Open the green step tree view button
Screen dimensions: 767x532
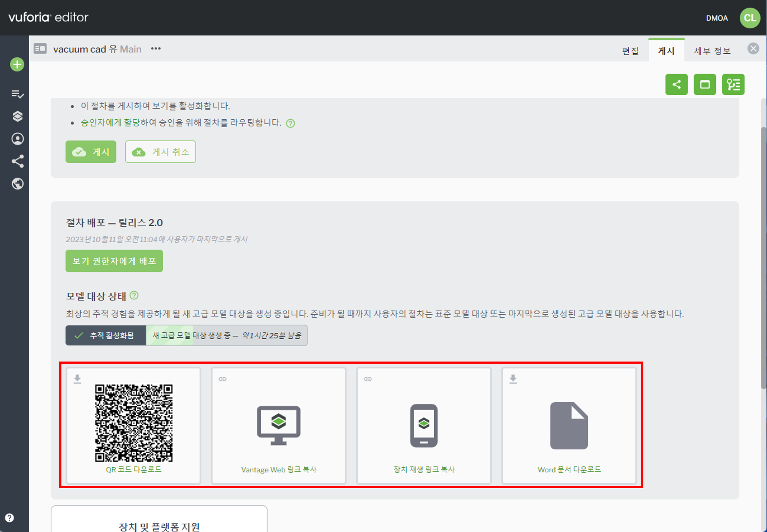733,85
